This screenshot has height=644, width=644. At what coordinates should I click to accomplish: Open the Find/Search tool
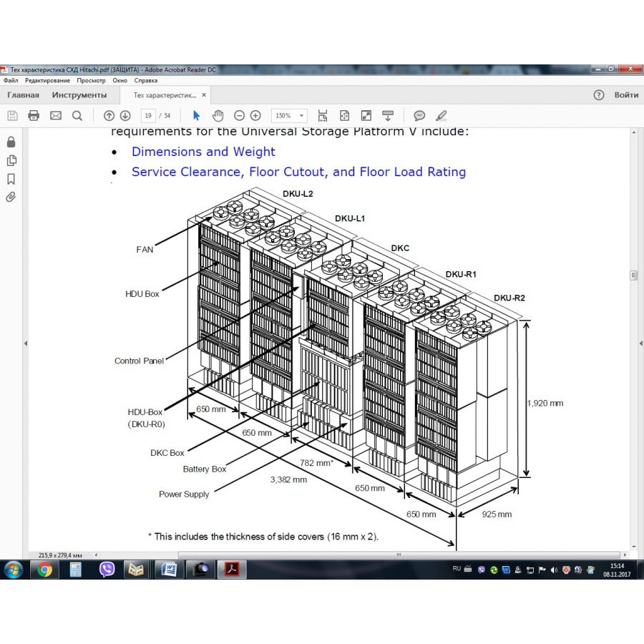(x=77, y=115)
